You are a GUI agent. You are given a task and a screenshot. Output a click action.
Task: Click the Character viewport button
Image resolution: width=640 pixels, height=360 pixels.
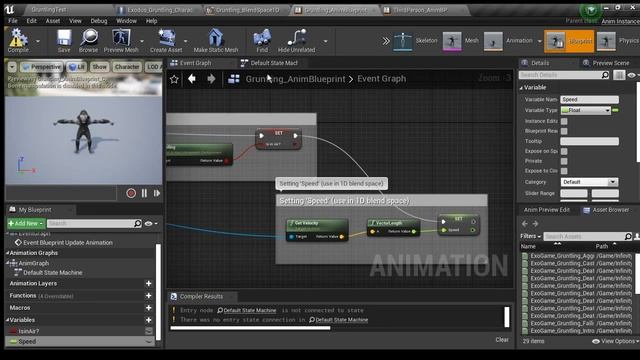point(127,67)
